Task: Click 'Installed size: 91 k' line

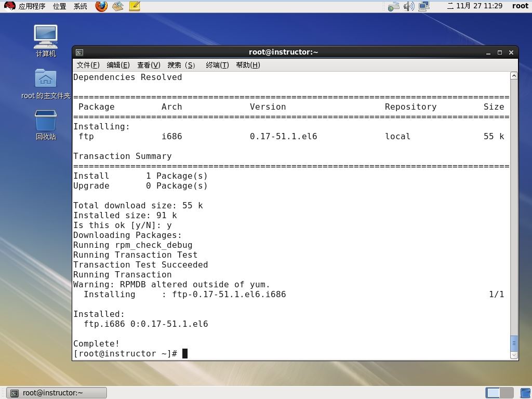Action: 125,216
